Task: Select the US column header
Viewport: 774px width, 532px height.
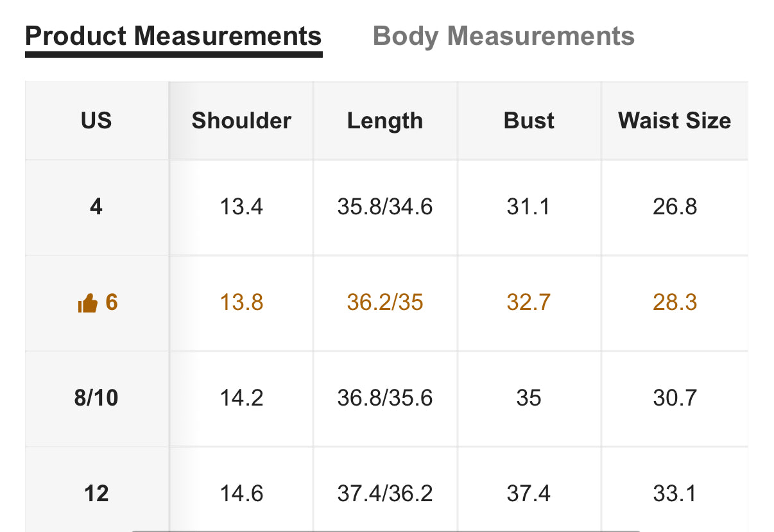Action: click(x=96, y=121)
